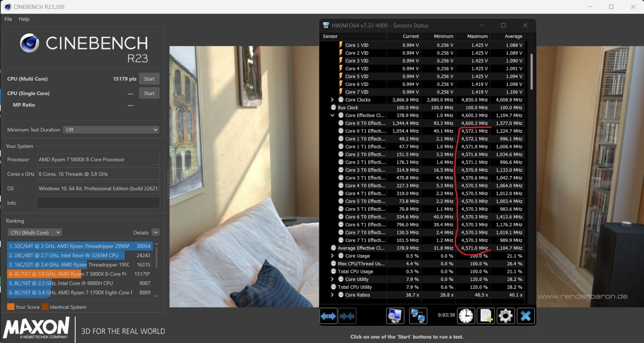Click the MP Ratio label
The height and width of the screenshot is (343, 644).
coord(24,105)
